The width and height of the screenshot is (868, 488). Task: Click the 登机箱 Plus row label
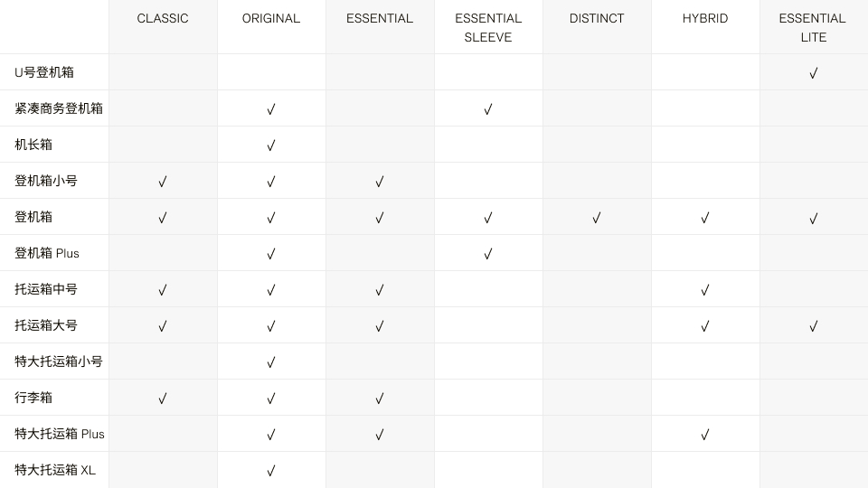click(x=46, y=253)
